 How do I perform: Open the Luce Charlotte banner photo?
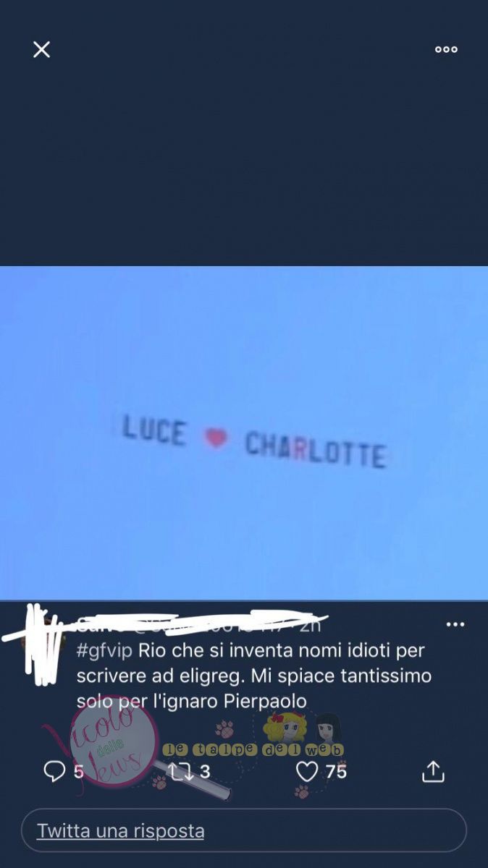tap(244, 433)
